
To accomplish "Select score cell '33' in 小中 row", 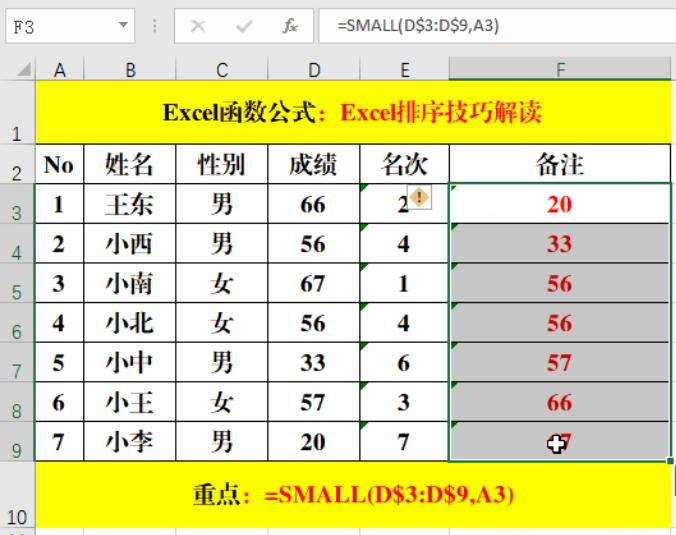I will [313, 362].
